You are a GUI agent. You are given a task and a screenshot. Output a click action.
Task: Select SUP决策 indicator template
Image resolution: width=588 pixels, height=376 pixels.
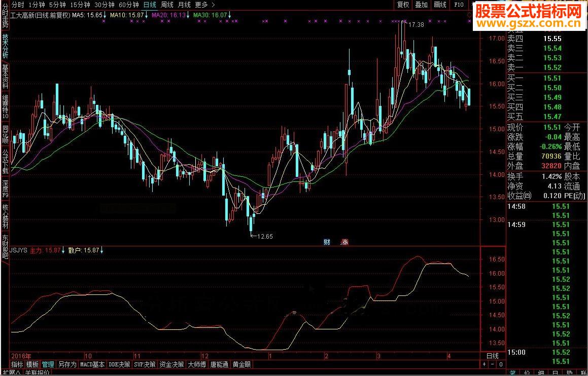pos(145,364)
